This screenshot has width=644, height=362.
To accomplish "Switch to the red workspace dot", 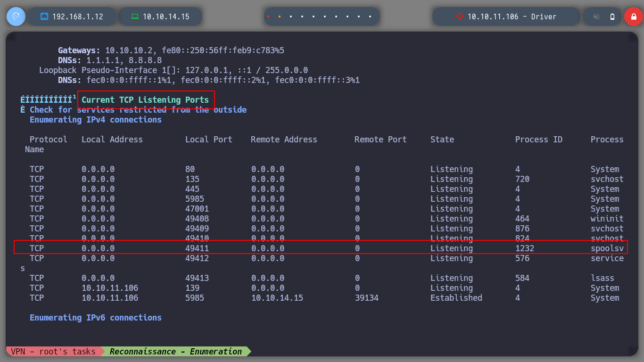I will [268, 16].
